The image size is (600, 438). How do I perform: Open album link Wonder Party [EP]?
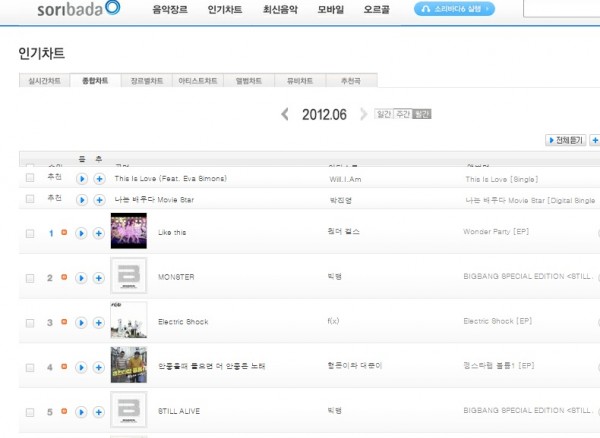(496, 231)
